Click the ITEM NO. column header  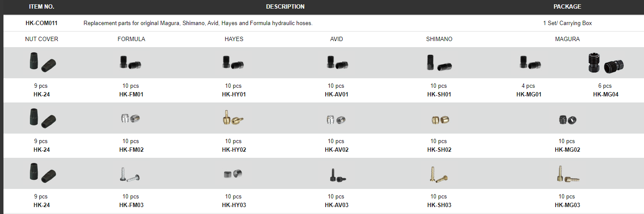42,7
